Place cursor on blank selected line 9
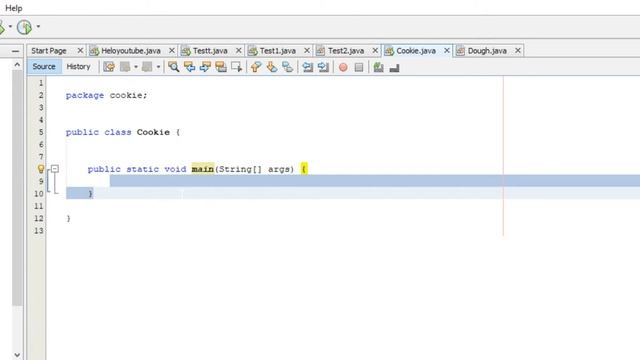640x360 pixels. pos(375,181)
